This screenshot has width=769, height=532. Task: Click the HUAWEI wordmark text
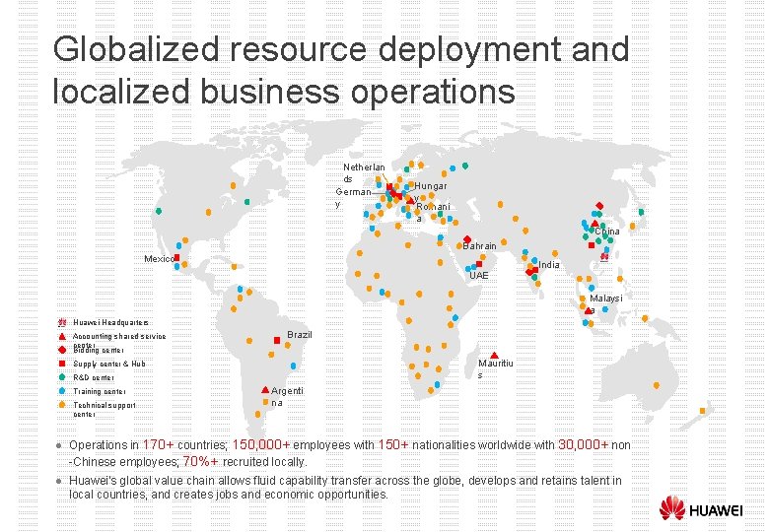[716, 510]
